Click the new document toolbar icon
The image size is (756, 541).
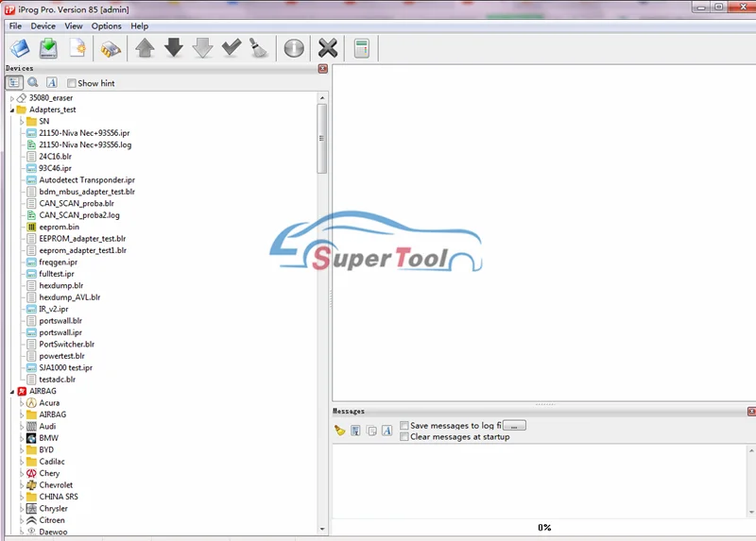[77, 48]
